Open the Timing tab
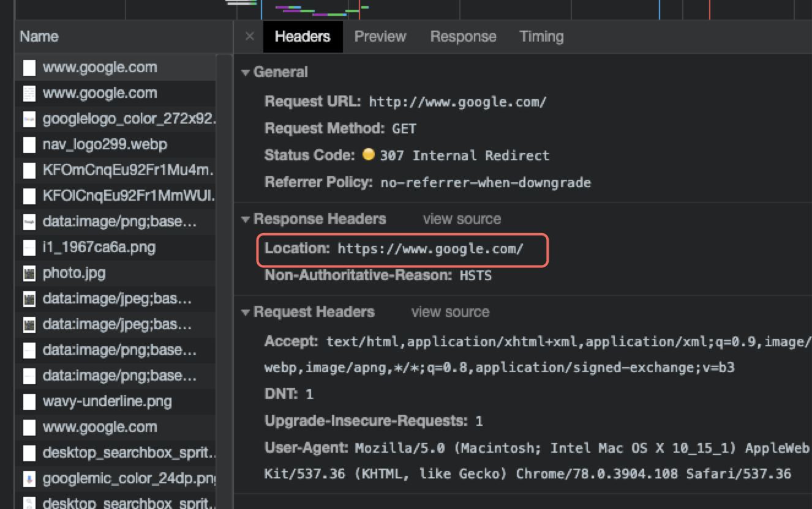 click(x=541, y=36)
